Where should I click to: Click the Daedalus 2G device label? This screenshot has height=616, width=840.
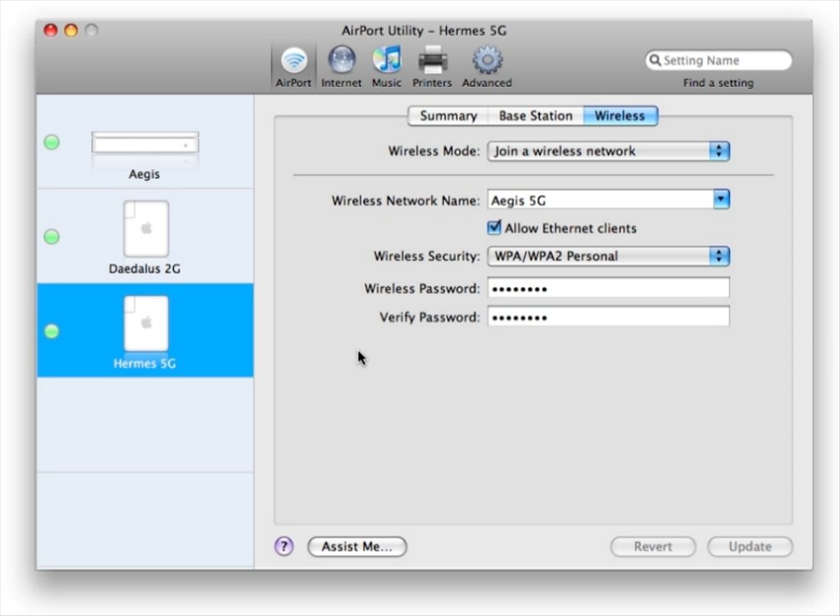(145, 269)
